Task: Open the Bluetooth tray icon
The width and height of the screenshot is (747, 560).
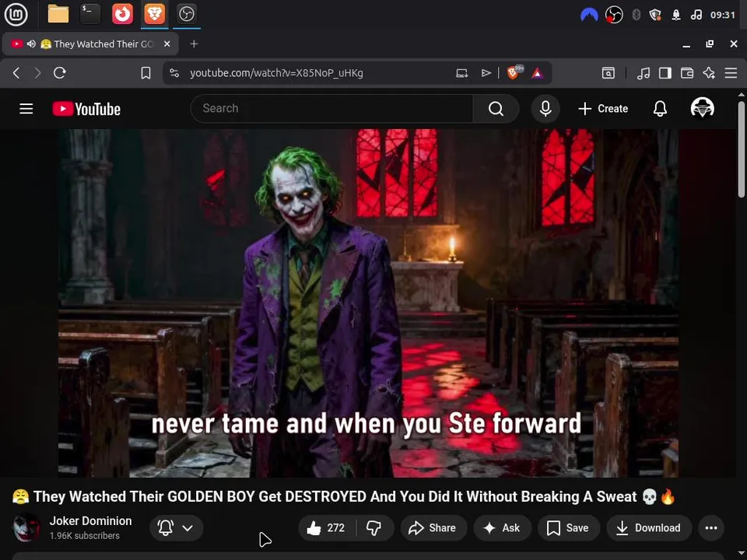Action: pos(636,16)
